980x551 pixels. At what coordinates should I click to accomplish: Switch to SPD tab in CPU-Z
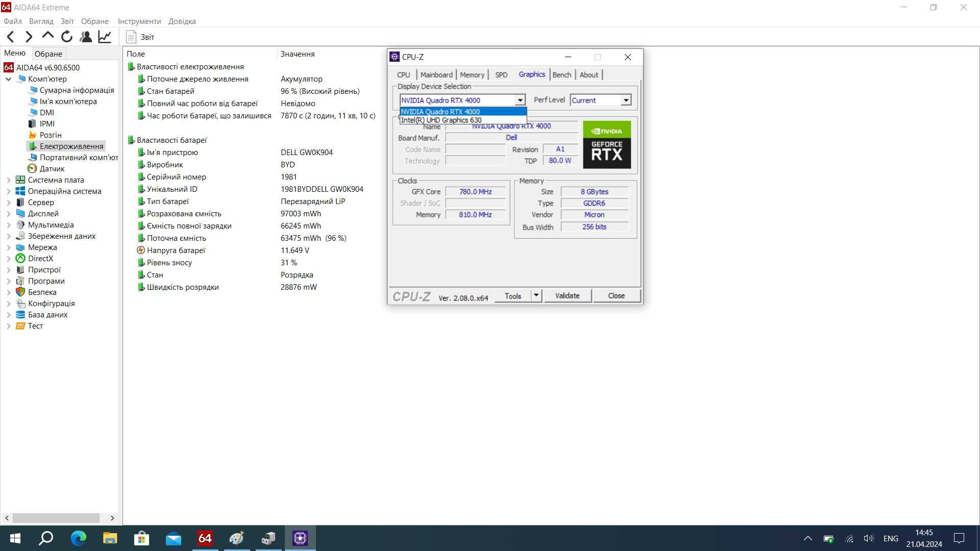[501, 75]
